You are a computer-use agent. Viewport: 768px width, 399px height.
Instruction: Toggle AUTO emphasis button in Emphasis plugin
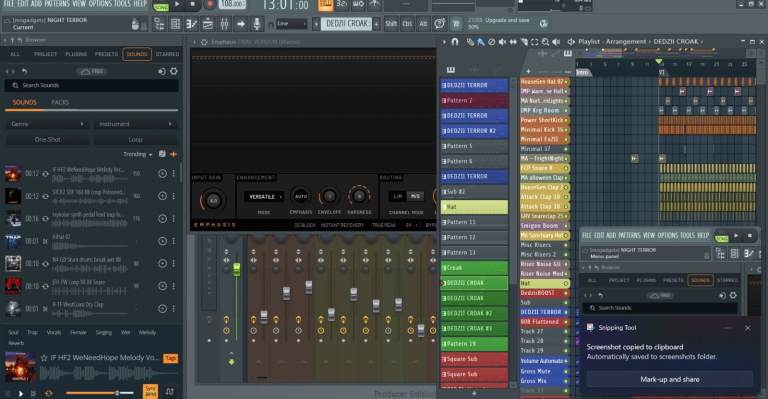(x=300, y=196)
